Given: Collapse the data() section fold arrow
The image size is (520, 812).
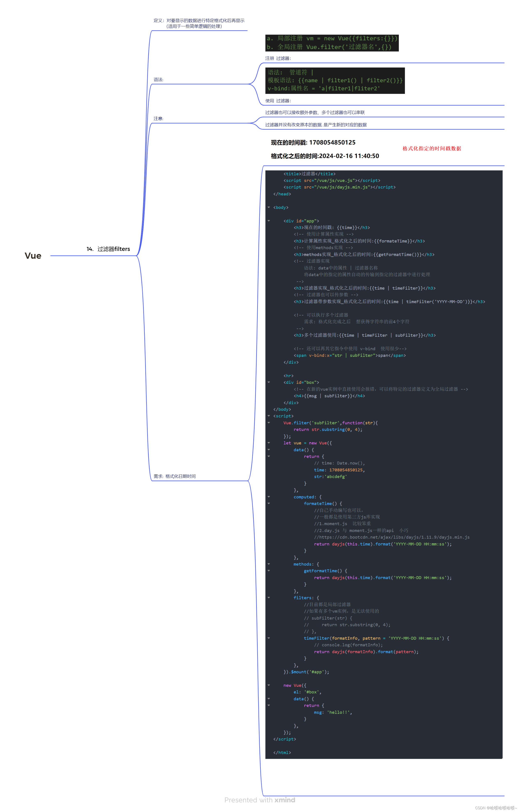Looking at the screenshot, I should (x=269, y=450).
